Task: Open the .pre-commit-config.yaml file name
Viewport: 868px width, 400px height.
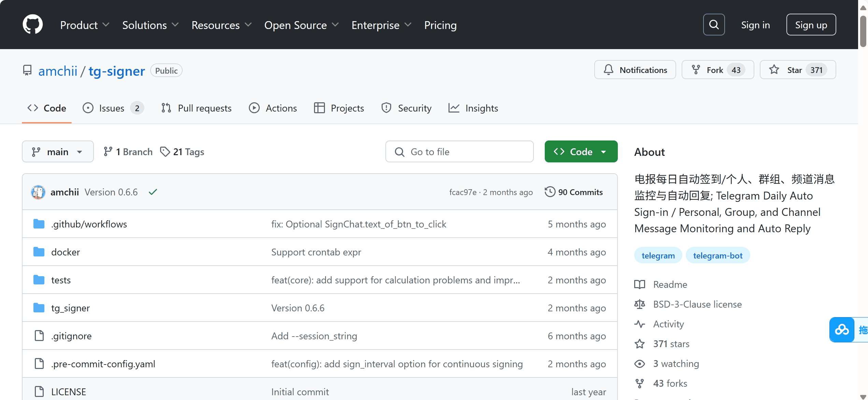Action: [x=103, y=364]
